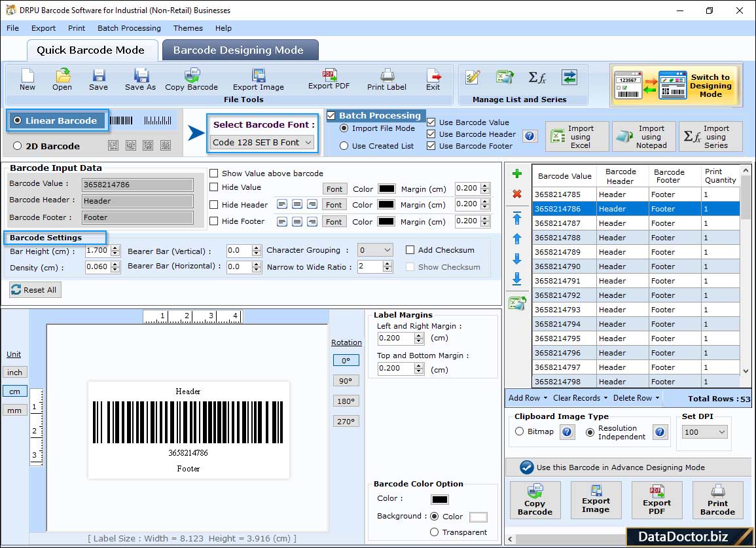Click the table's vertical scrollbar down arrow

click(746, 371)
